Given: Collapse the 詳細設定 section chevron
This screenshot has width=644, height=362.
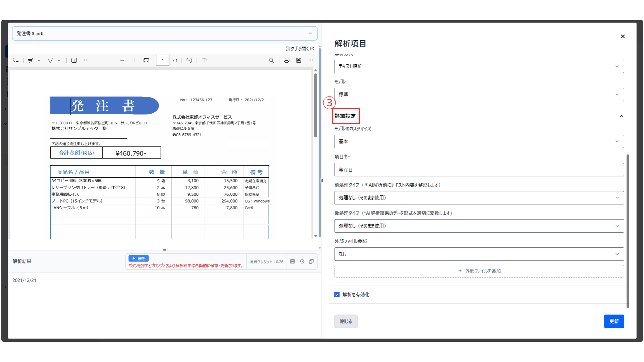Looking at the screenshot, I should click(x=622, y=116).
